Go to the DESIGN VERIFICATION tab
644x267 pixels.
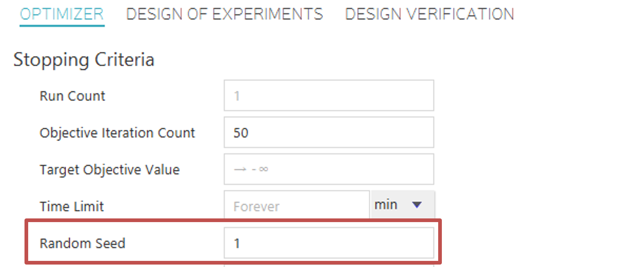pyautogui.click(x=429, y=14)
